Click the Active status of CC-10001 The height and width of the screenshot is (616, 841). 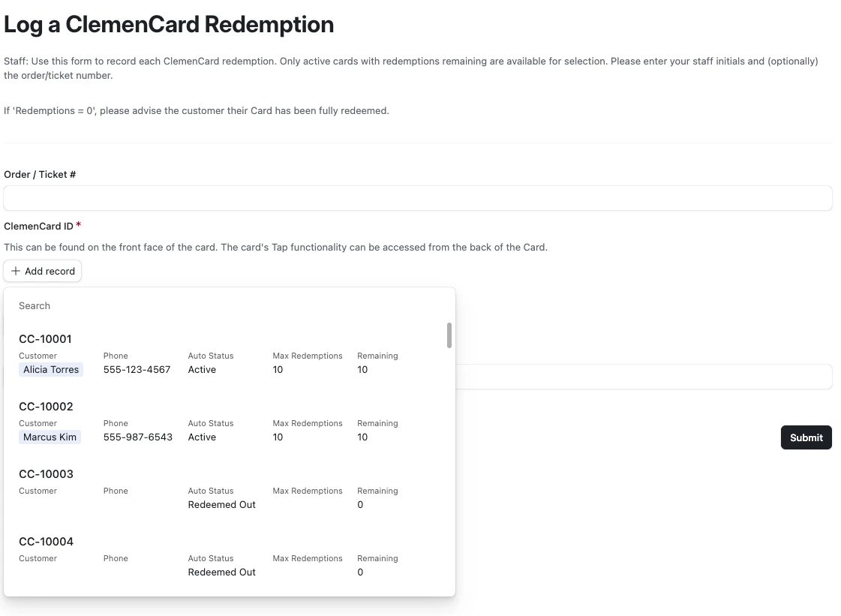click(202, 369)
